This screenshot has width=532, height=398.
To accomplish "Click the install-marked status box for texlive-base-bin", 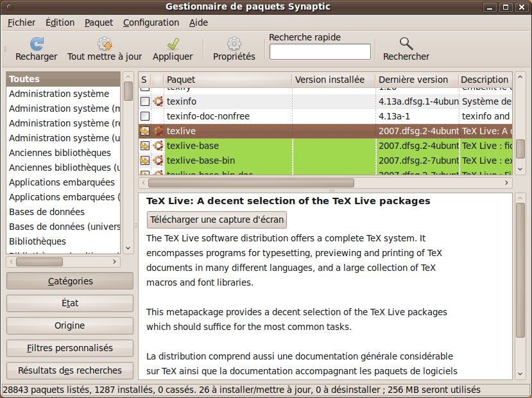I will click(x=145, y=160).
